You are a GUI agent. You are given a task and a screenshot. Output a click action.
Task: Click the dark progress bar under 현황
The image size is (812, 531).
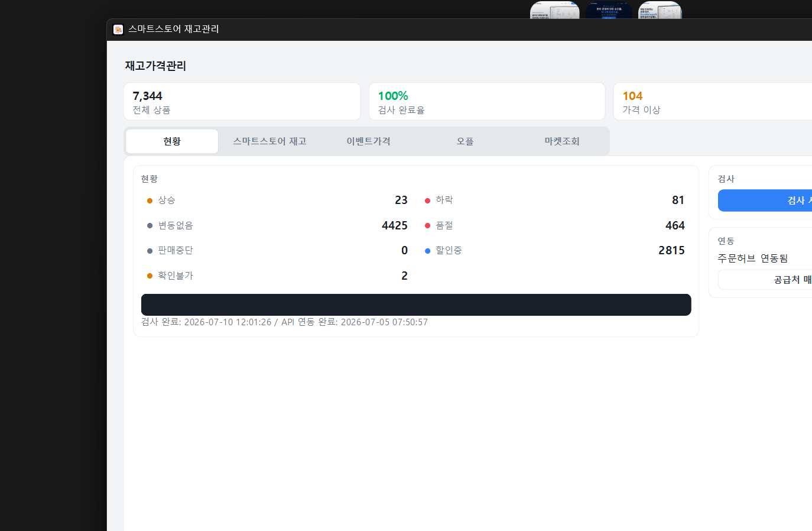click(x=416, y=305)
